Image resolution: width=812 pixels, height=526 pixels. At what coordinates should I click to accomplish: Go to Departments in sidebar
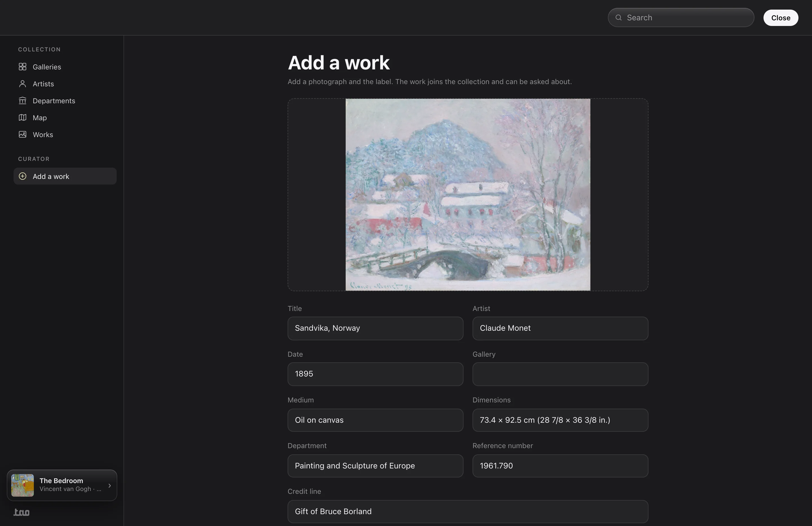click(65, 100)
